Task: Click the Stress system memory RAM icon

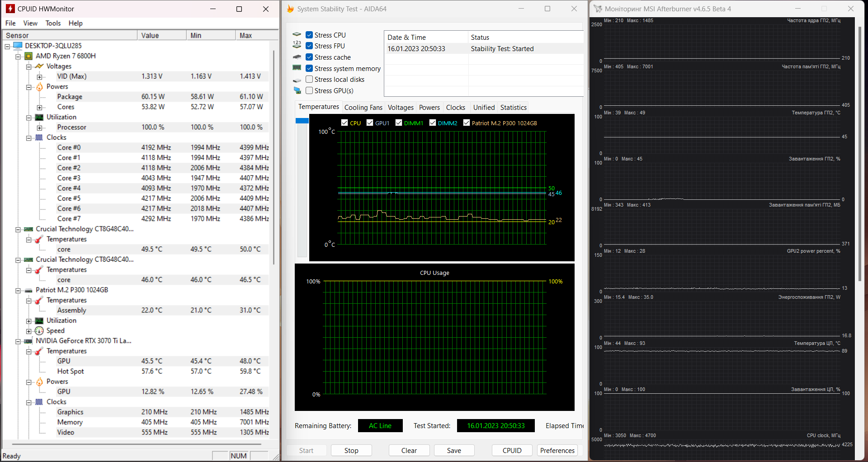Action: point(297,68)
